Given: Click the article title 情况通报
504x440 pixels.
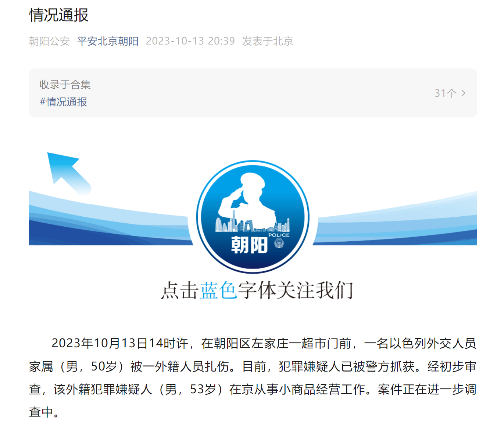Looking at the screenshot, I should [59, 15].
